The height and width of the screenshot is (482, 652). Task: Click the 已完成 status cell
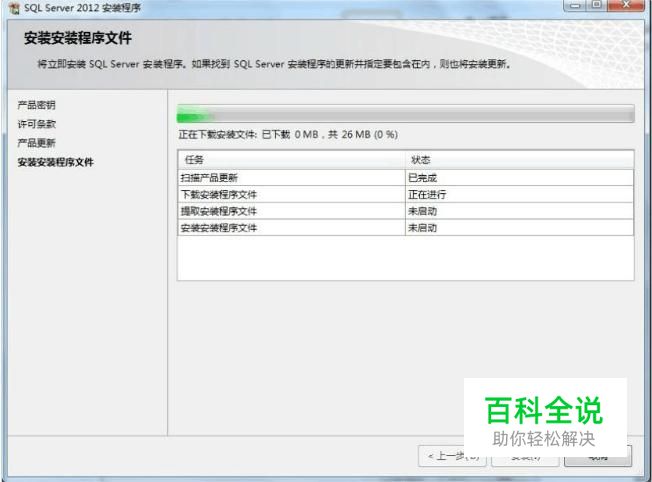coord(519,178)
